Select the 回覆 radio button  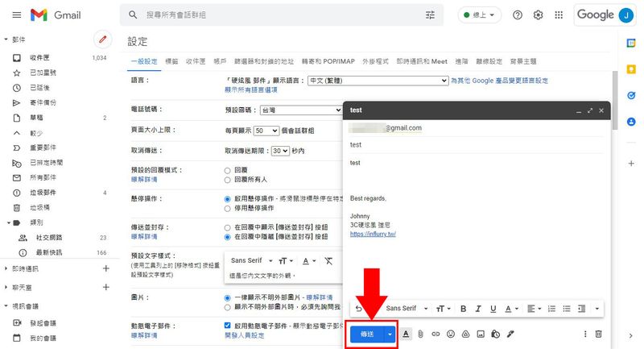tap(227, 170)
